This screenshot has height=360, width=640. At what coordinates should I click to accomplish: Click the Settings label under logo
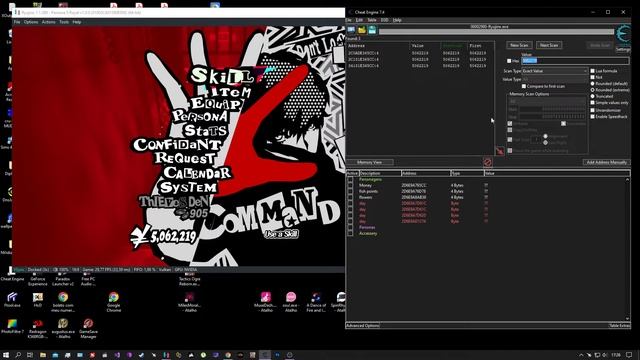point(623,49)
